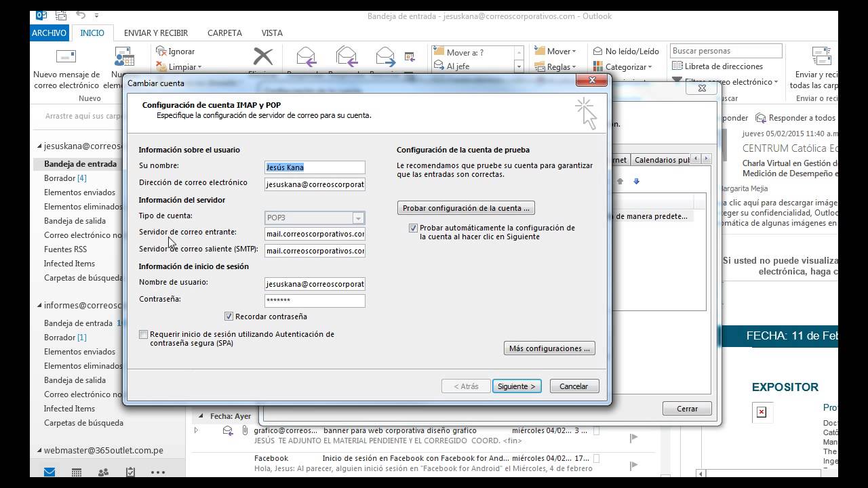Click the Responder a todos envelope icon
Viewport: 868px width, 488px height.
point(346,57)
